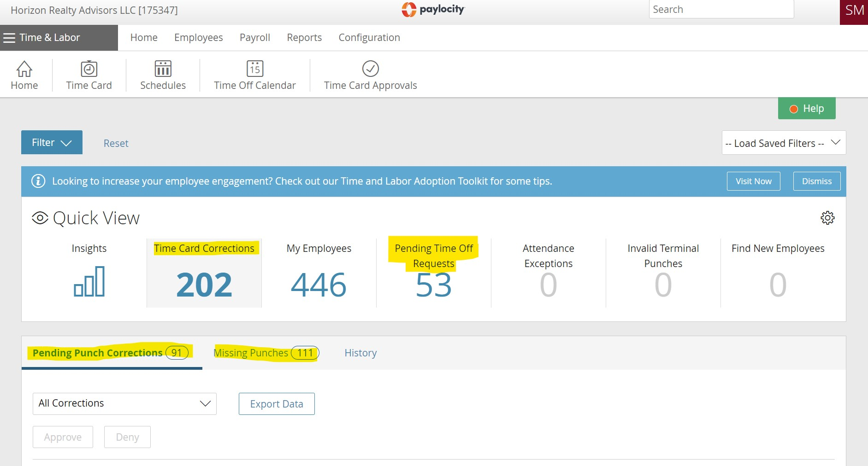The width and height of the screenshot is (868, 466).
Task: Open the Quick View settings gear
Action: coord(827,218)
